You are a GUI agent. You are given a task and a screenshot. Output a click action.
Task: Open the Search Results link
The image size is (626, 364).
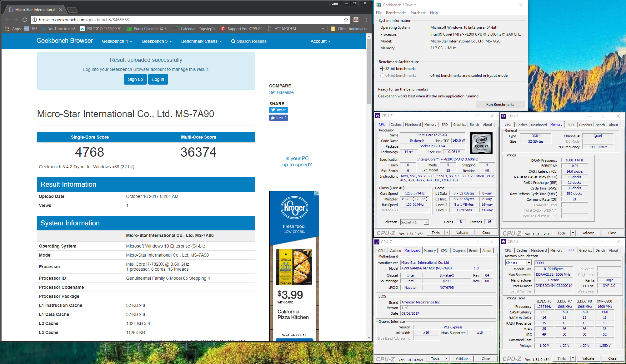click(x=249, y=41)
